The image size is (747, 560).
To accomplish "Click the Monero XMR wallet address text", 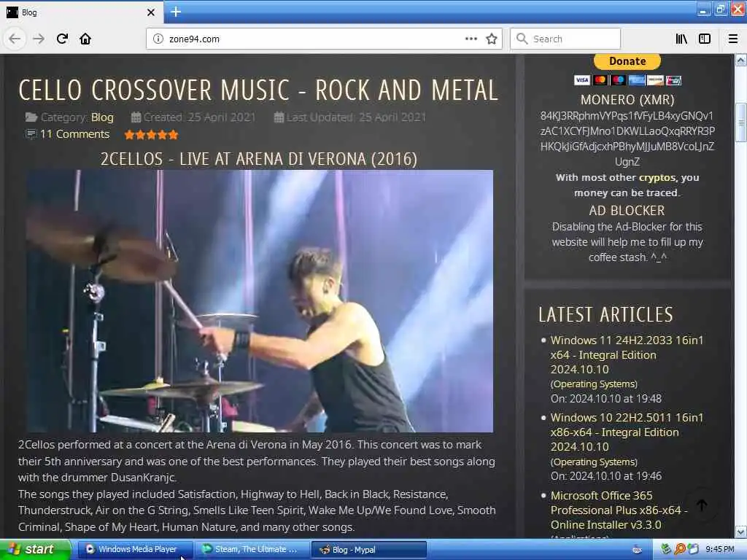I will click(x=627, y=139).
